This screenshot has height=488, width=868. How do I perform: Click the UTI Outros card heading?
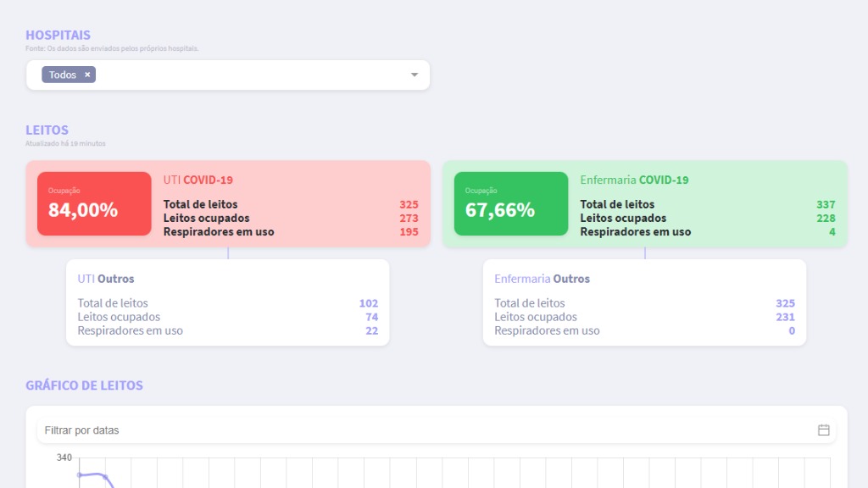coord(106,279)
